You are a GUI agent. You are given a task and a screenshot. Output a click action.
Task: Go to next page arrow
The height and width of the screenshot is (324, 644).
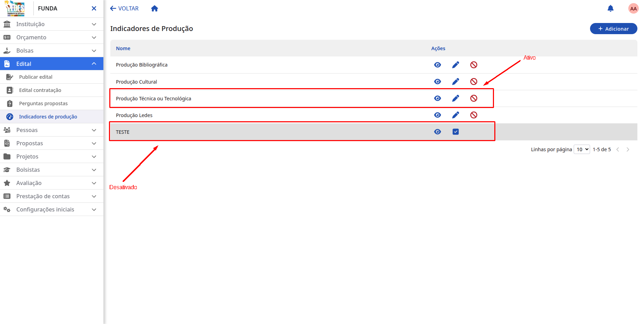coord(628,149)
